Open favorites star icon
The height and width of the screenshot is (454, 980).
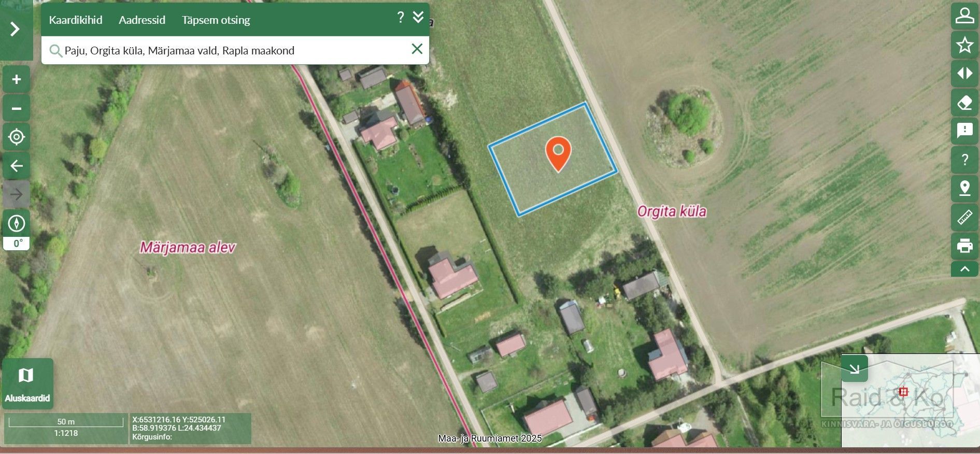(x=964, y=45)
